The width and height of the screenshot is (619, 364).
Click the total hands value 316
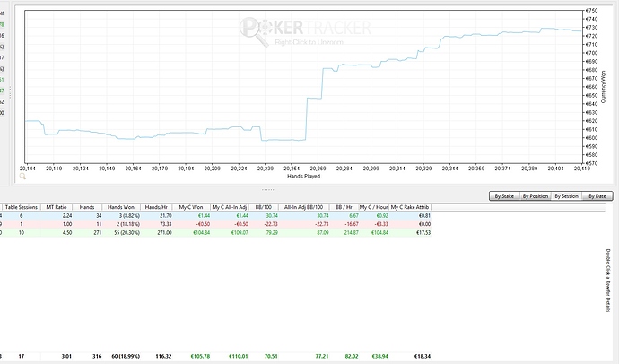(97, 356)
